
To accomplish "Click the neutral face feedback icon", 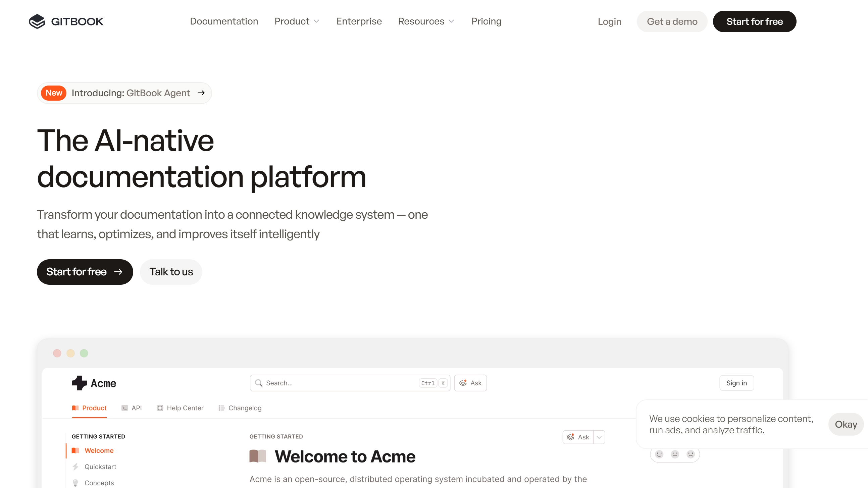I will (675, 454).
